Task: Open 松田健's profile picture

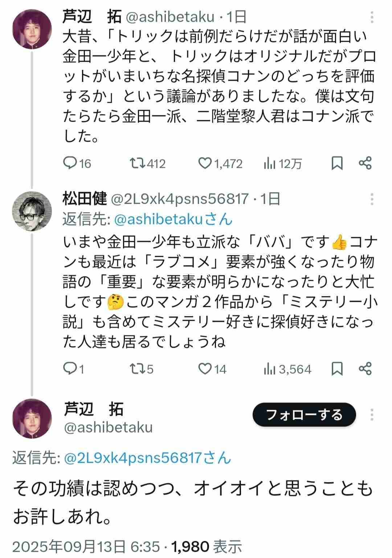Action: [32, 210]
